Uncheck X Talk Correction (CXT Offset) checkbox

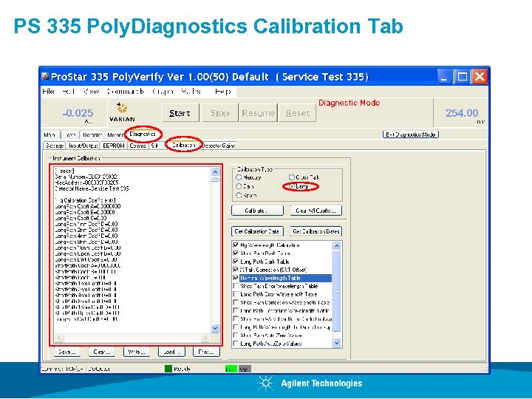[x=236, y=270]
